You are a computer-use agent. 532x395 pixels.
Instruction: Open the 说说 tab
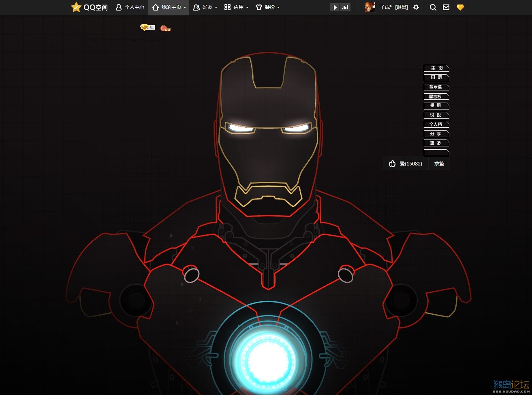click(x=436, y=115)
